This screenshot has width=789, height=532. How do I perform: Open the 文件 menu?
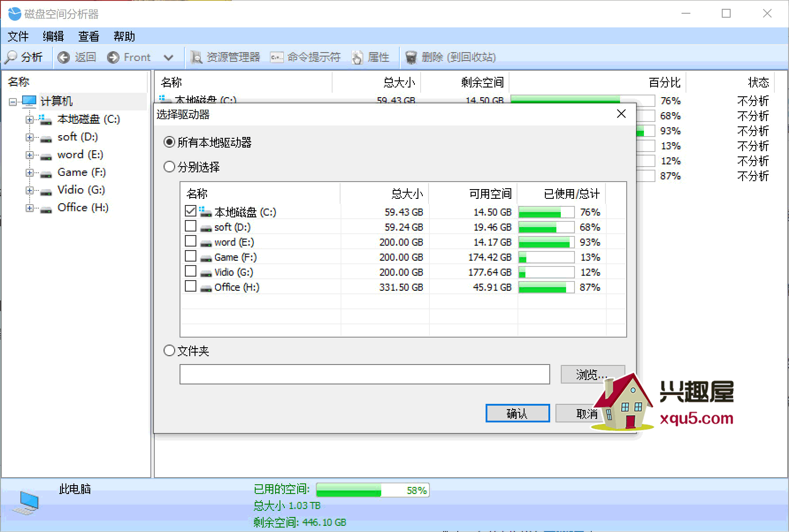[18, 36]
